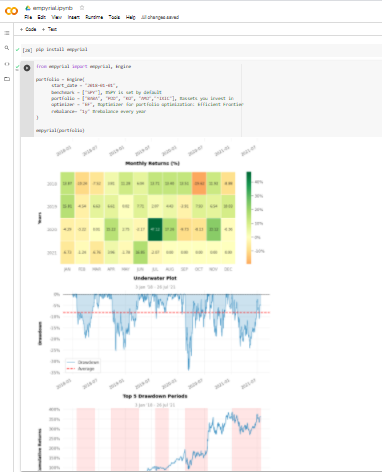Open the Edit menu
The width and height of the screenshot is (382, 472).
click(x=42, y=17)
